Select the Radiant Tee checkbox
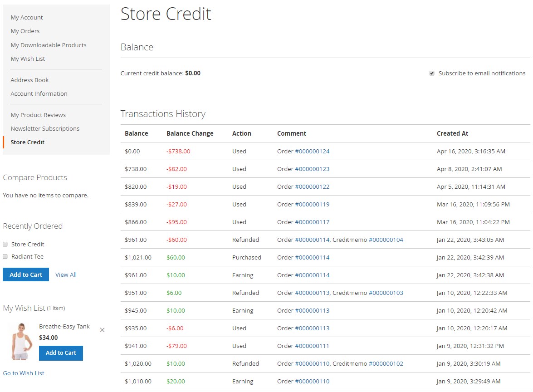 point(5,256)
